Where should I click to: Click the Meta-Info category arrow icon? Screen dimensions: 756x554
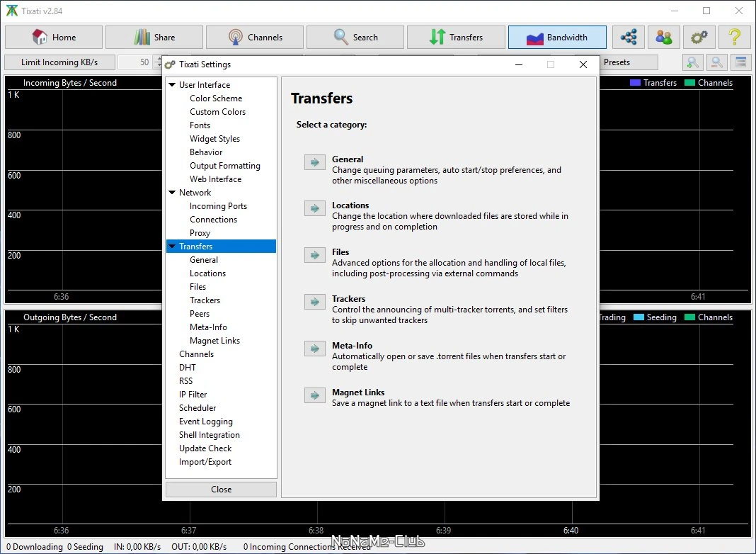click(x=315, y=349)
